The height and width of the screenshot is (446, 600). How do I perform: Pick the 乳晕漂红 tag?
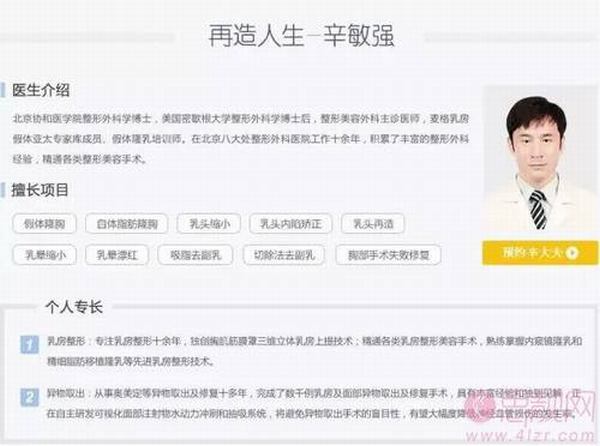click(117, 255)
